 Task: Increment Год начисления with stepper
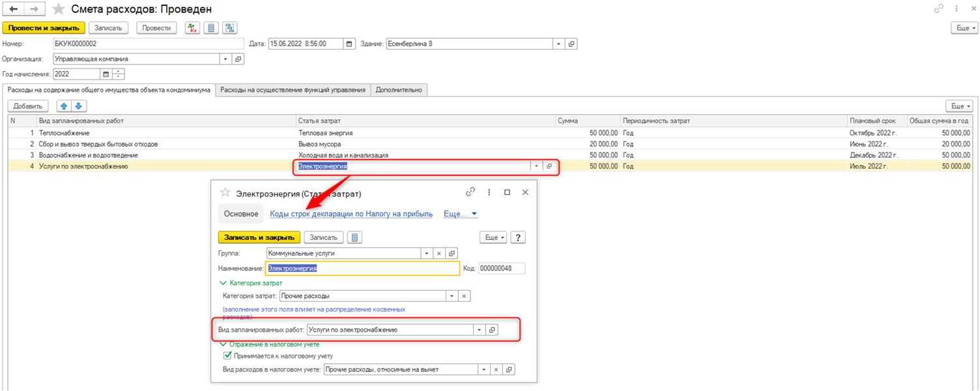point(118,72)
